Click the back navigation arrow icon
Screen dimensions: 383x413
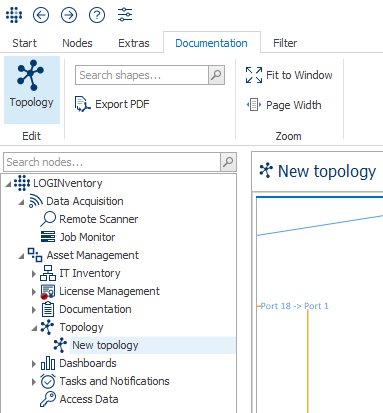tap(41, 15)
